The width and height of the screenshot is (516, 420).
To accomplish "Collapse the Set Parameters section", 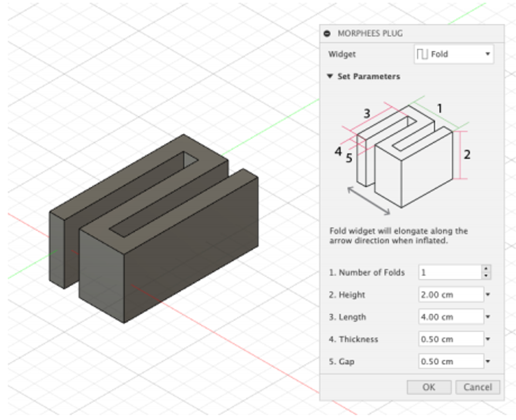I will 330,77.
